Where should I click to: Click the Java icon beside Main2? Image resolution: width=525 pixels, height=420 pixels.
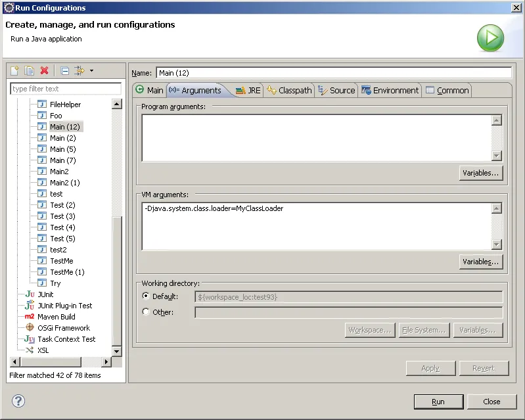(x=42, y=172)
